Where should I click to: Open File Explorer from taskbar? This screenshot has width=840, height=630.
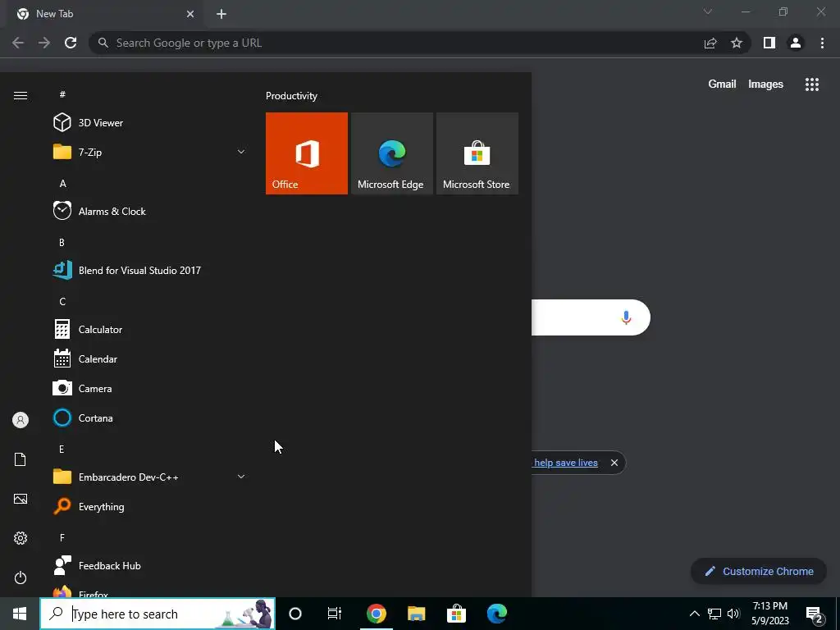coord(416,614)
